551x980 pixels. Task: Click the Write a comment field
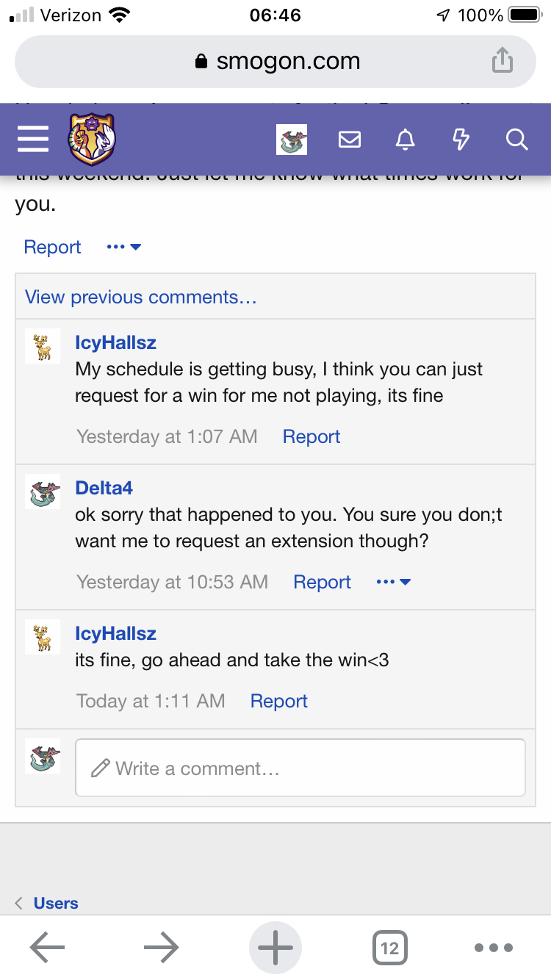pos(300,768)
